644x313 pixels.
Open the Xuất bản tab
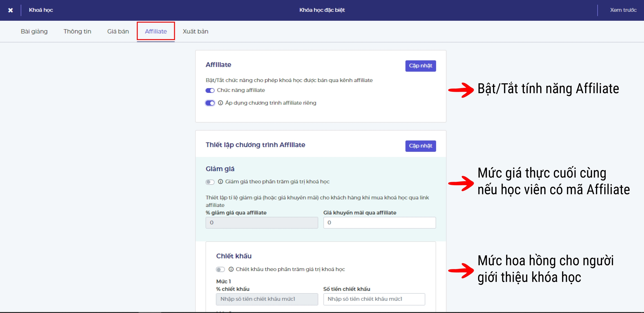(x=195, y=31)
